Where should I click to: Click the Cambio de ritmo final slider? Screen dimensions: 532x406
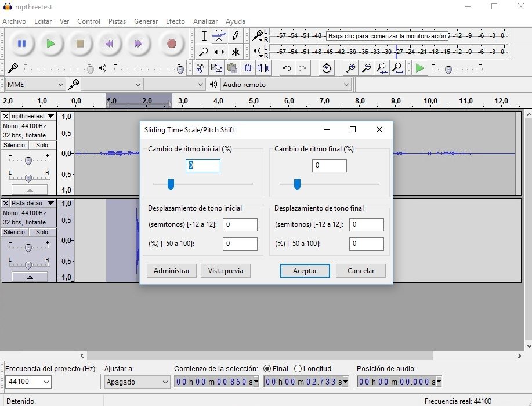(329, 184)
